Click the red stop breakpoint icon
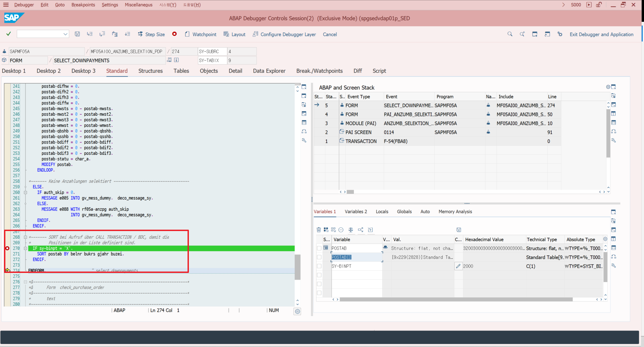This screenshot has width=644, height=347. click(x=174, y=34)
